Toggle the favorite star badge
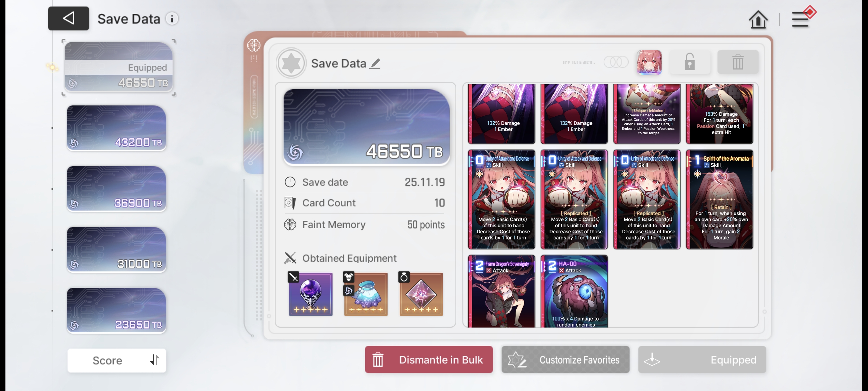This screenshot has height=391, width=868. (291, 63)
